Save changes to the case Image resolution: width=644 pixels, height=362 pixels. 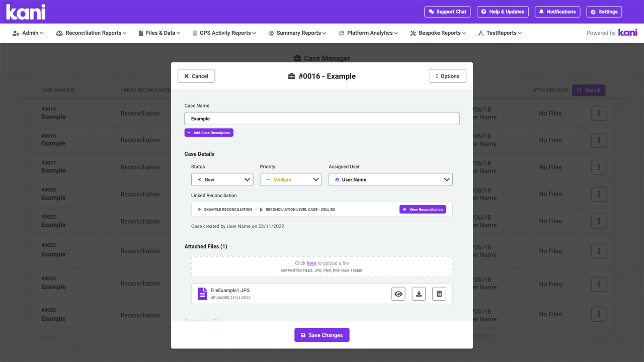click(321, 335)
